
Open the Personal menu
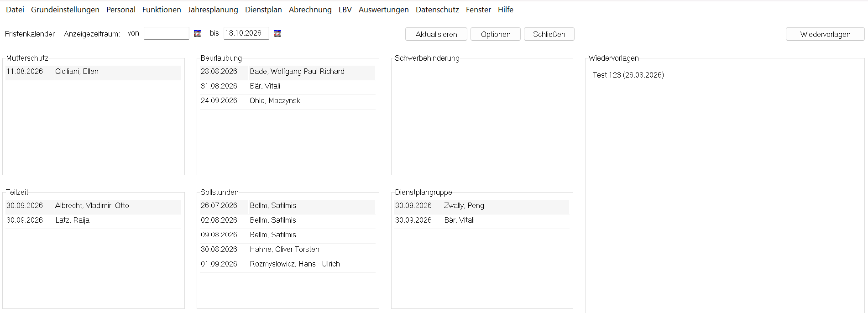tap(121, 10)
